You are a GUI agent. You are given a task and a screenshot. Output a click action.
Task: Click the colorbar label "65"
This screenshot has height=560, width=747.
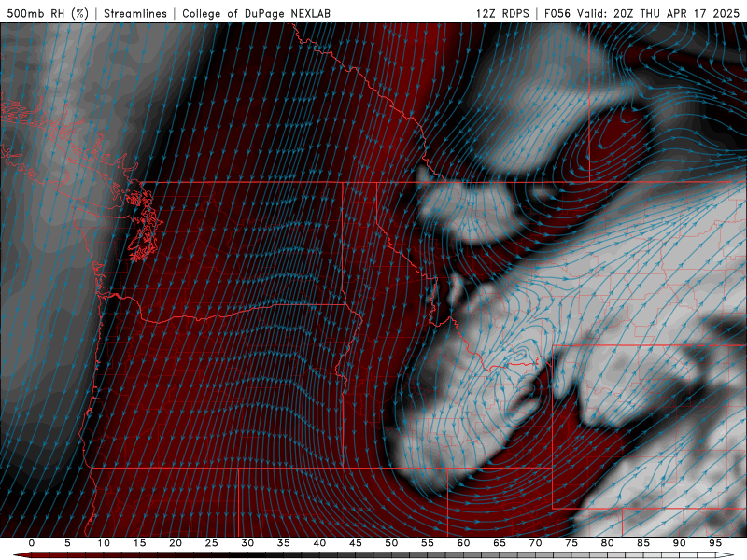click(500, 543)
